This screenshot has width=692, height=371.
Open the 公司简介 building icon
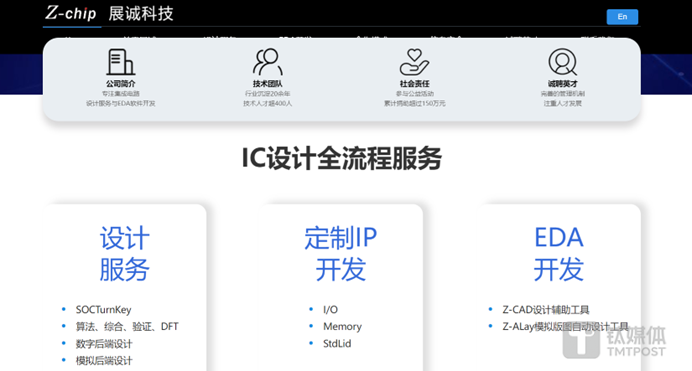pyautogui.click(x=120, y=62)
